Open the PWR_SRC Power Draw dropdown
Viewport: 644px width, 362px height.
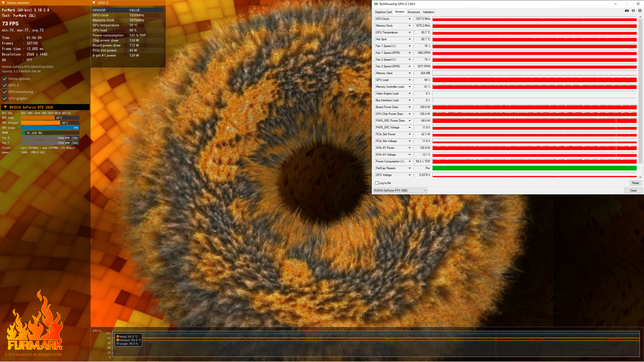coord(410,121)
